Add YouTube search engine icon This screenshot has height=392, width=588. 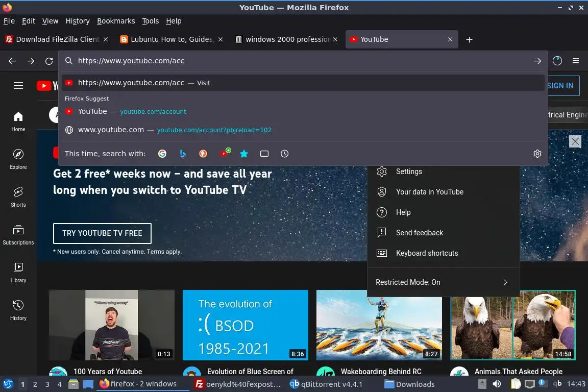coord(225,153)
